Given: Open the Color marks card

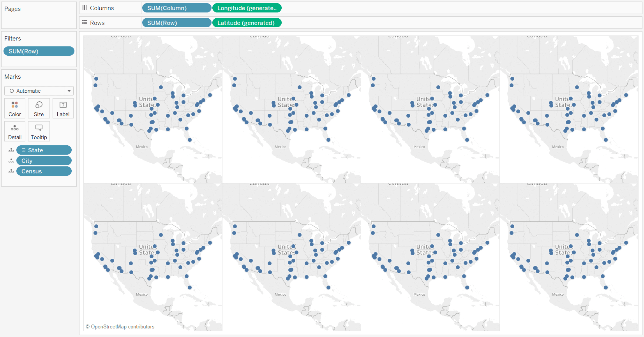Looking at the screenshot, I should tap(15, 108).
